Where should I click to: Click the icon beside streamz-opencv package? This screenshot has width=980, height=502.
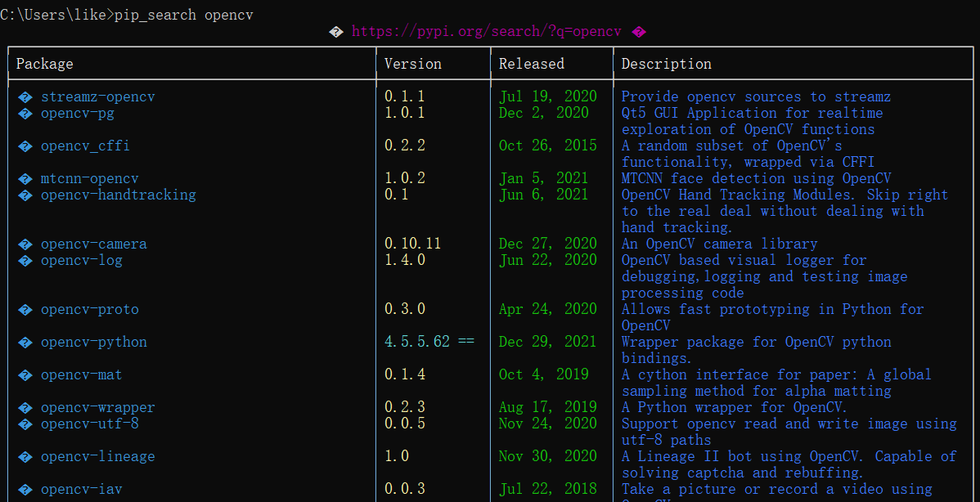[25, 96]
